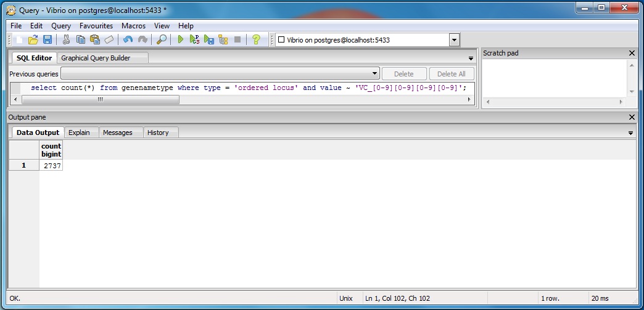Open the database connection dropdown
This screenshot has width=644, height=310.
(454, 40)
